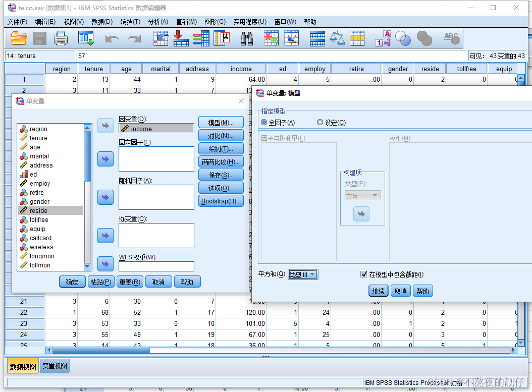Image resolution: width=532 pixels, height=392 pixels.
Task: Select longmon in the variable list
Action: click(x=50, y=256)
